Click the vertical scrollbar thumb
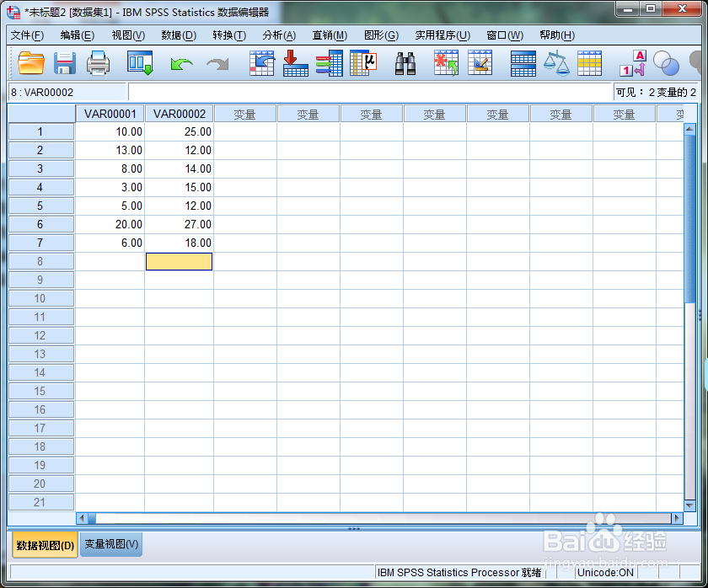 tap(689, 219)
